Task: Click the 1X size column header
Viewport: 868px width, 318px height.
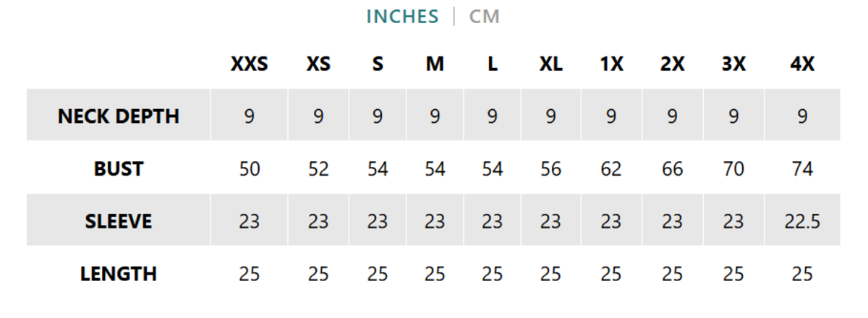Action: [x=611, y=64]
